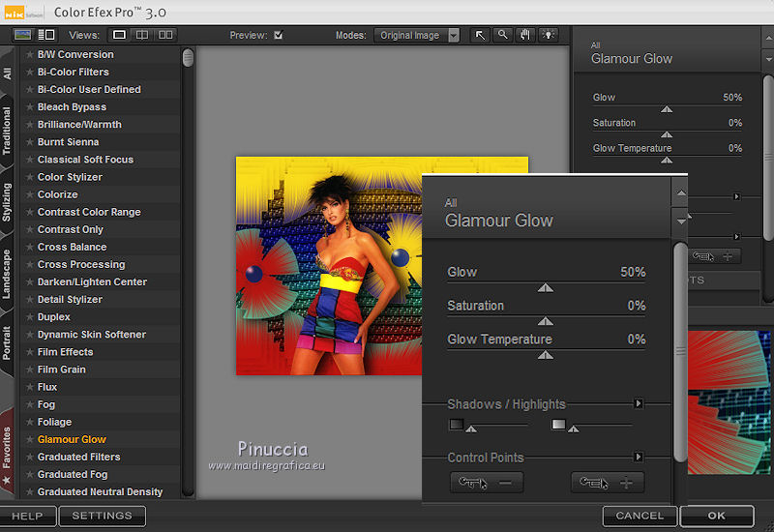Screen dimensions: 774x532
Task: Click the Glow slider handle
Action: point(546,287)
